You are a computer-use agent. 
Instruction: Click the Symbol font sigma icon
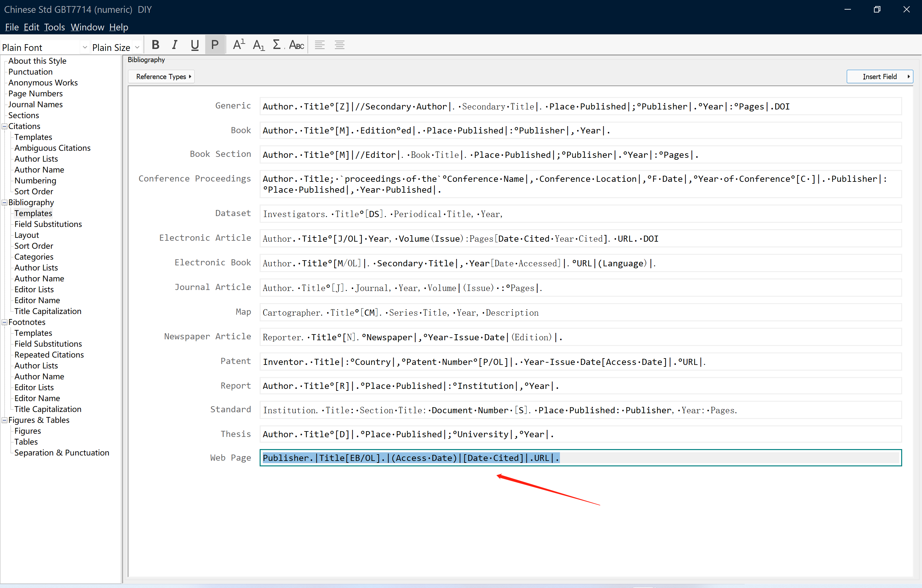tap(277, 45)
